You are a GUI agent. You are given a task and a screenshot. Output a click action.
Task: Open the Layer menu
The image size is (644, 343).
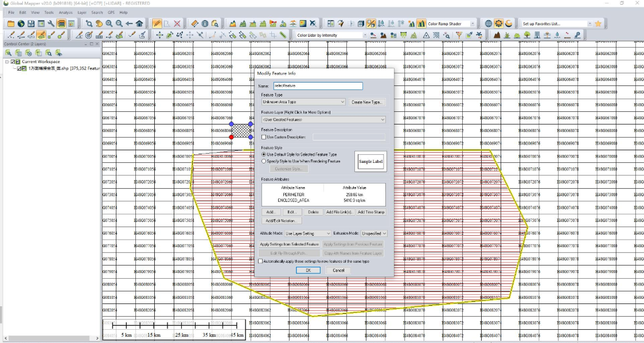[82, 12]
